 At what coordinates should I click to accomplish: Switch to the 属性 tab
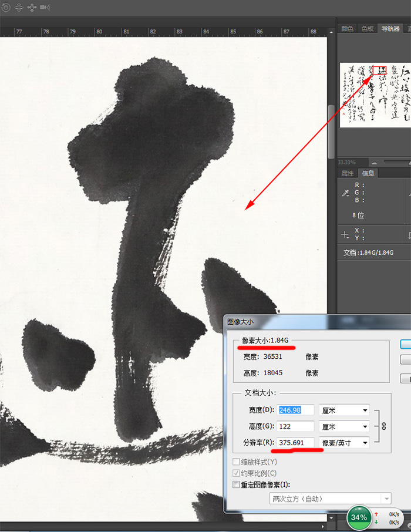click(347, 173)
